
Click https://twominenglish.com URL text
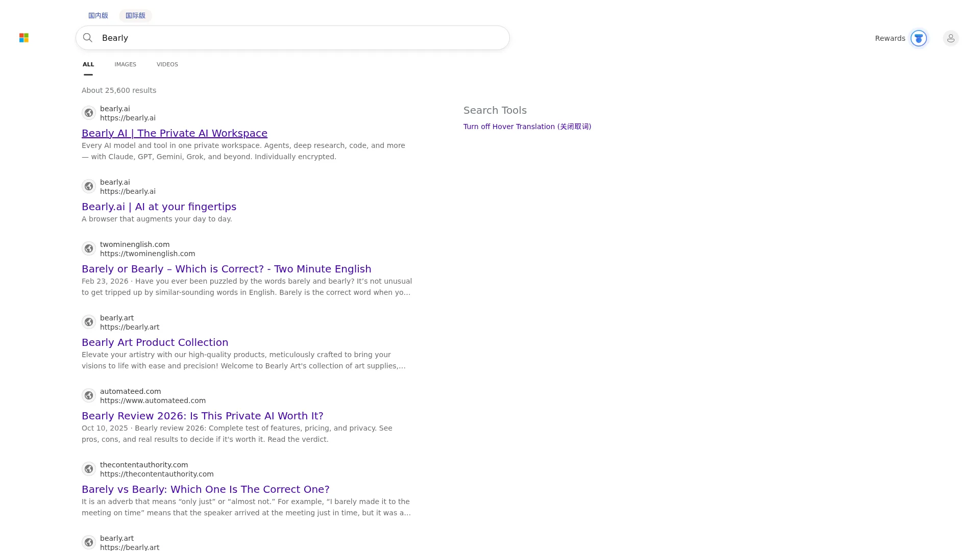pyautogui.click(x=148, y=254)
